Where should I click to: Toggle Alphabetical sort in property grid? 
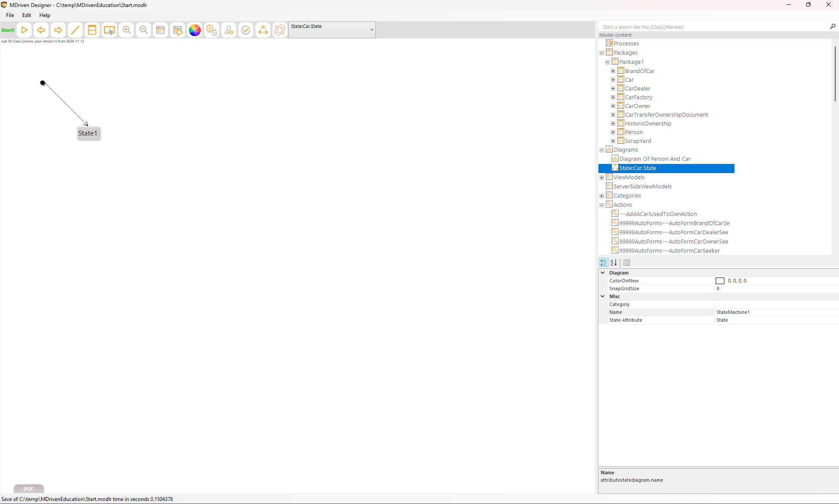click(x=614, y=263)
